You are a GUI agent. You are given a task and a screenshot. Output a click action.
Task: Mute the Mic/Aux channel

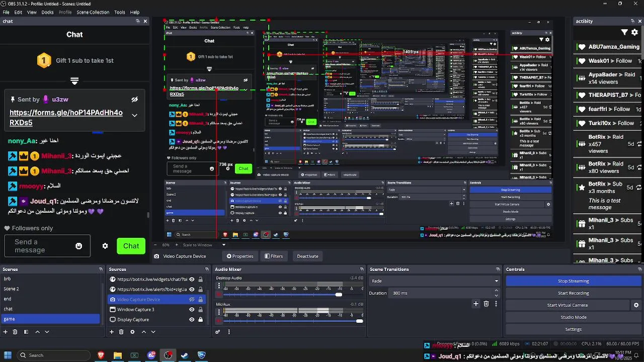219,321
